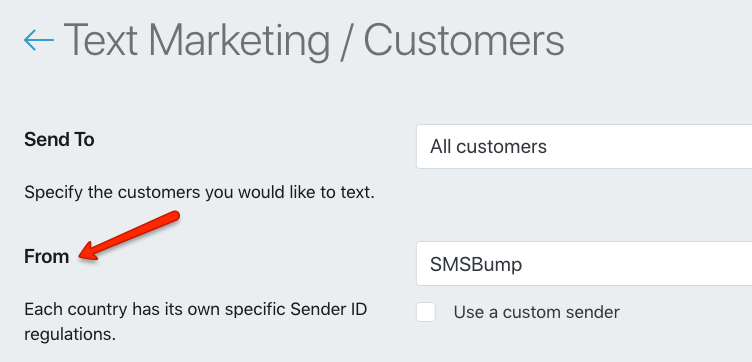
Task: Open the Send To "All customers" dropdown
Action: coord(584,147)
